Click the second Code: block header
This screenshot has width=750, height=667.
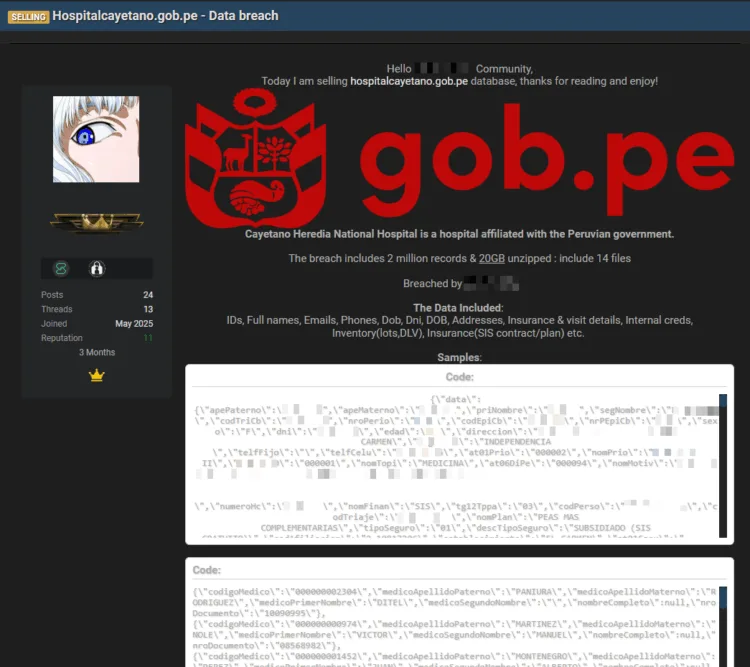coord(207,570)
